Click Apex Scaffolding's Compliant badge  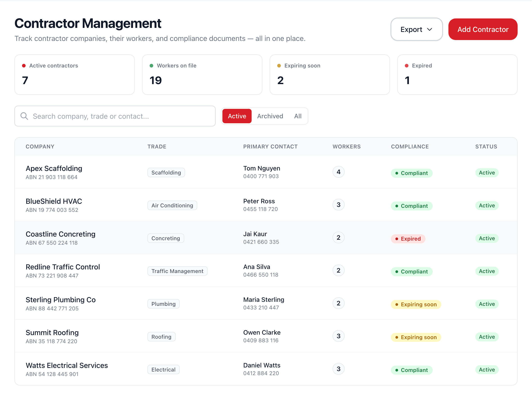click(411, 173)
